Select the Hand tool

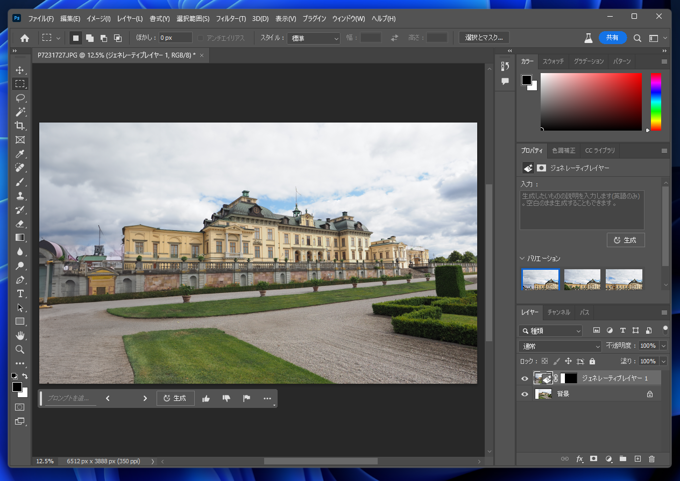coord(20,336)
